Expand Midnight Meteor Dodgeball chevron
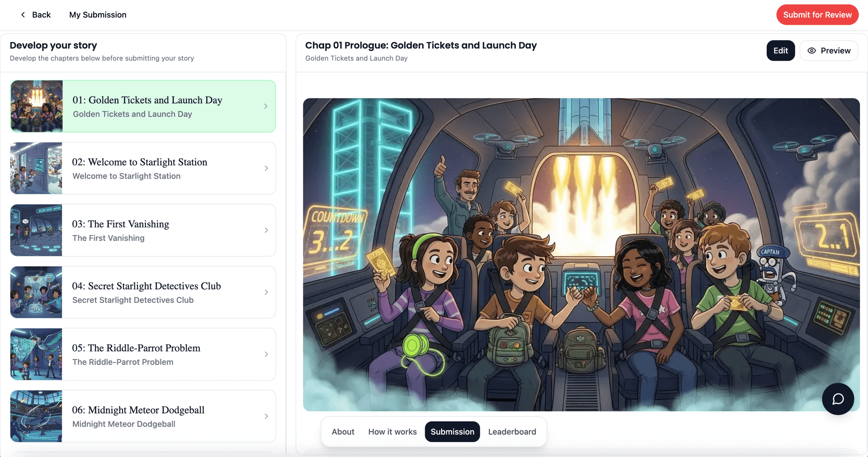 (266, 416)
